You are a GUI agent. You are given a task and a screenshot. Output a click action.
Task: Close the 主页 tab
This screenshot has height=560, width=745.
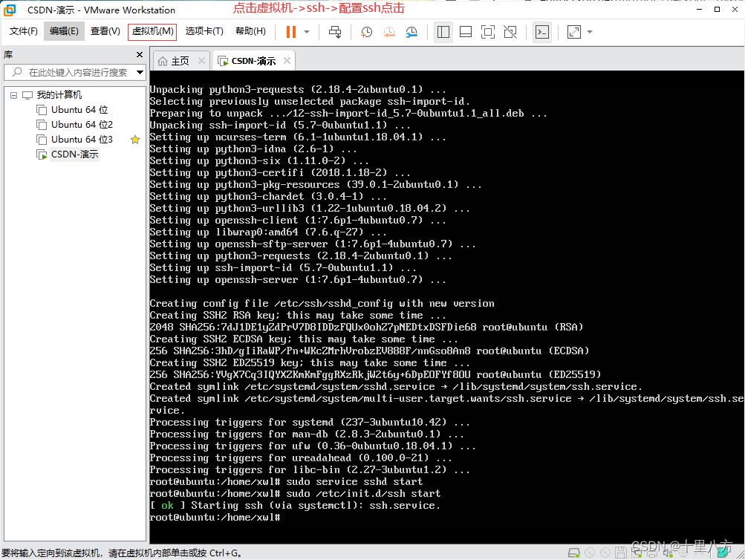point(201,61)
